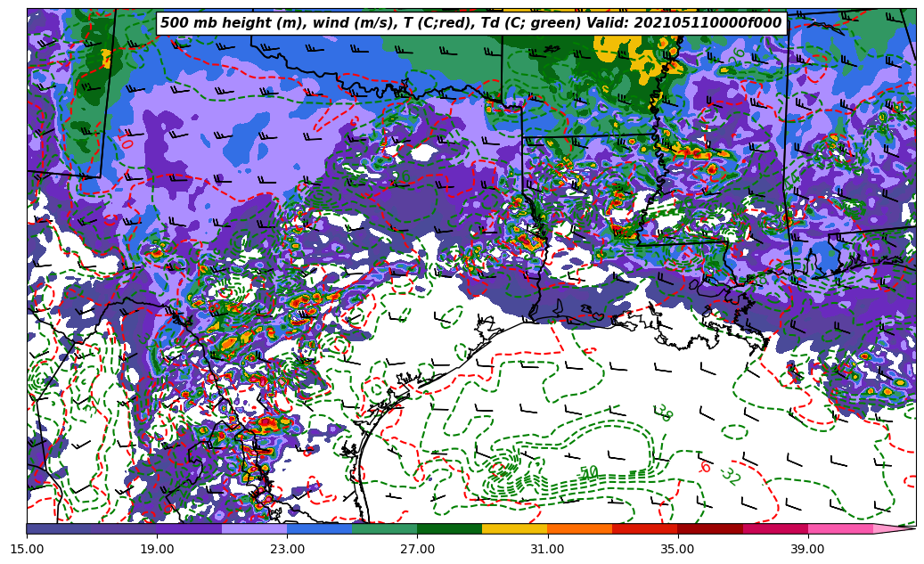Viewport: 924px width, 564px height.
Task: Pick the orange colorbar segment
Action: tap(579, 529)
